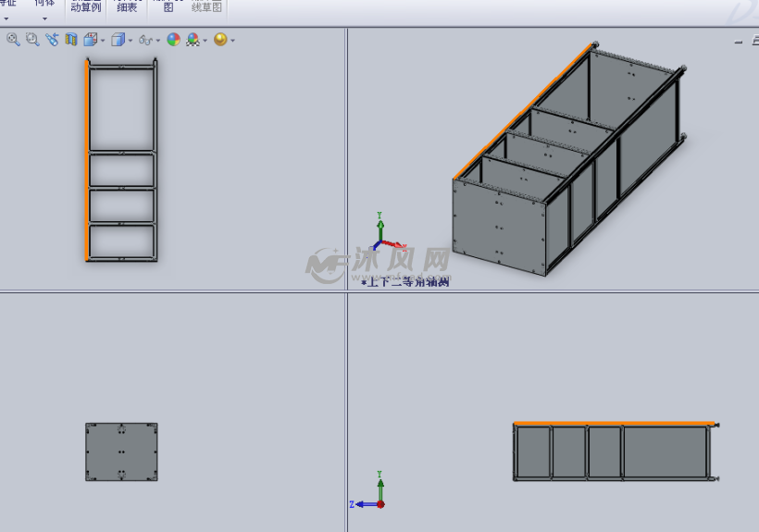Image resolution: width=759 pixels, height=532 pixels.
Task: Expand the Apply Scene dropdown arrow
Action: 205,41
